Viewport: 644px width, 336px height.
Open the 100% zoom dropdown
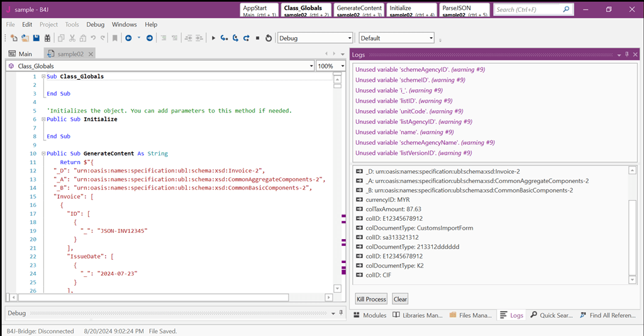point(331,66)
